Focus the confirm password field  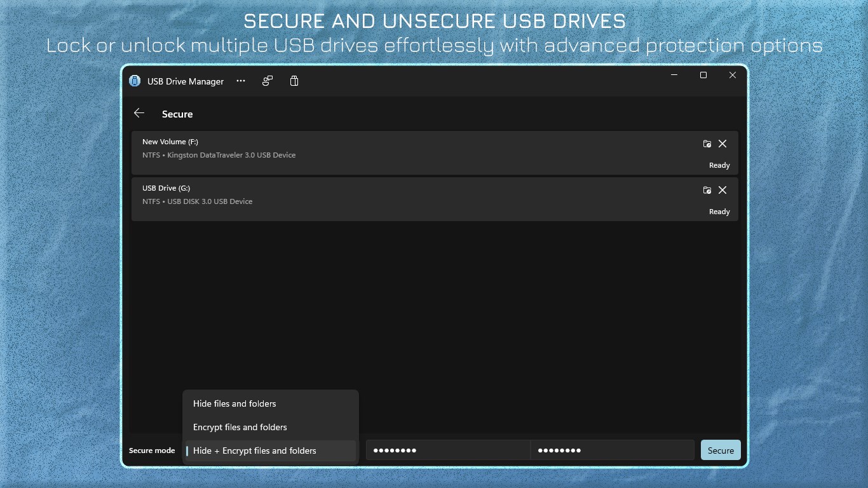613,450
